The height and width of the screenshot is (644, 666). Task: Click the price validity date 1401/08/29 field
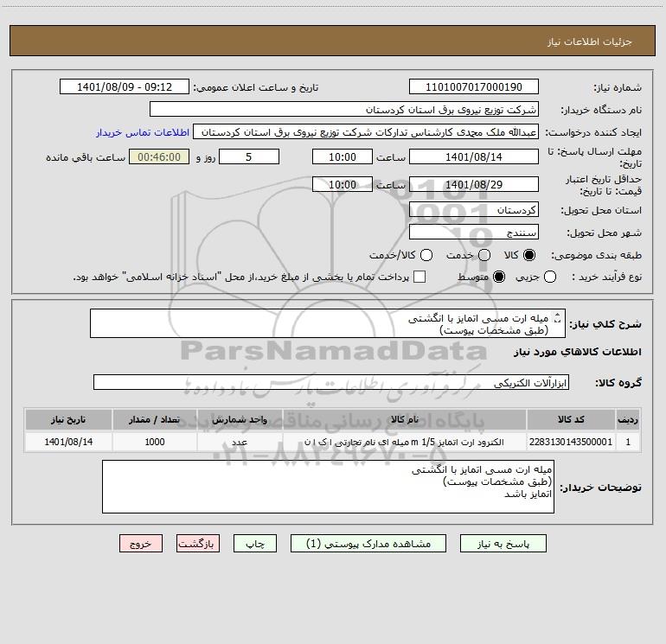474,184
